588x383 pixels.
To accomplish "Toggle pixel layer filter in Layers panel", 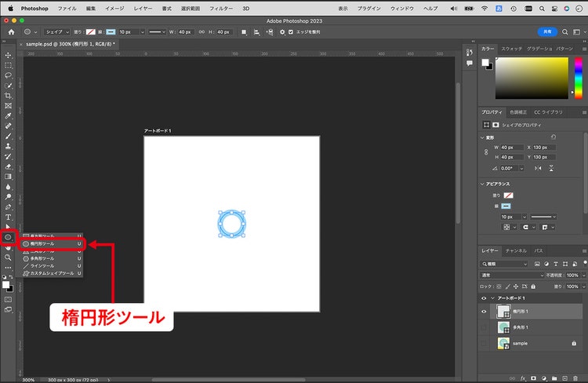I will pyautogui.click(x=537, y=264).
